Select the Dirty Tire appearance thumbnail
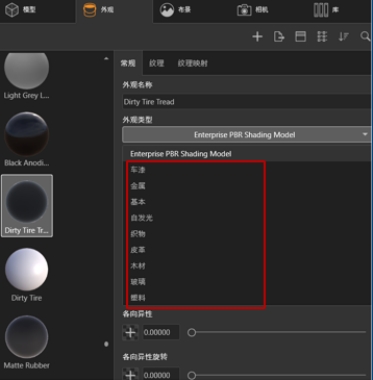The image size is (373, 380). (27, 275)
